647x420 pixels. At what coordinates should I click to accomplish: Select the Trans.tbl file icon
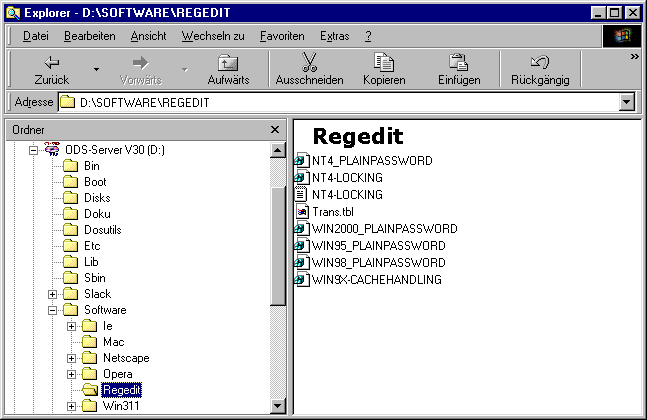click(302, 212)
